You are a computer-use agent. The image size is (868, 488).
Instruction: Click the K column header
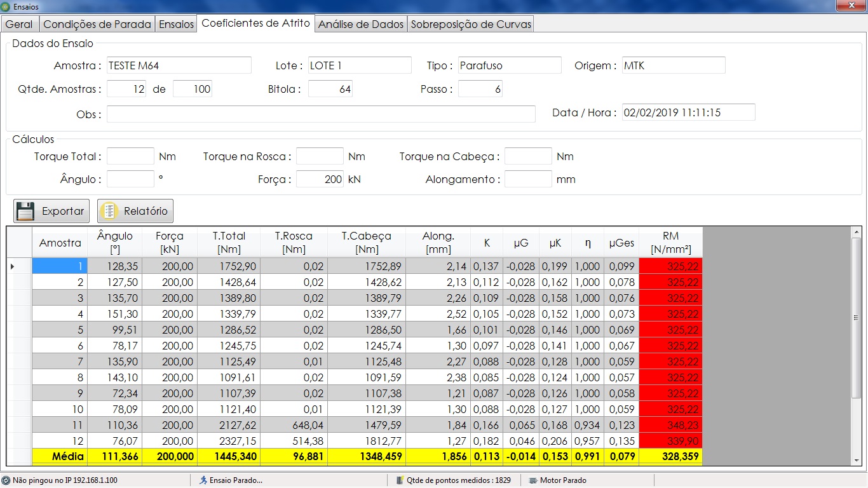pos(487,243)
